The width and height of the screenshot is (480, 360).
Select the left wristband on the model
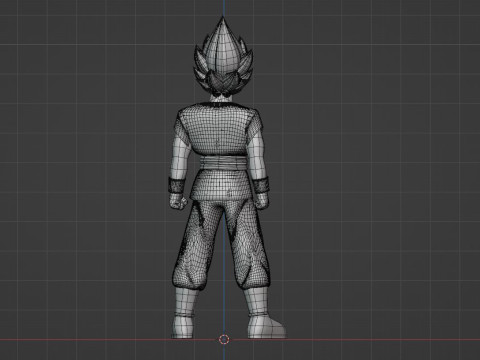(x=176, y=185)
